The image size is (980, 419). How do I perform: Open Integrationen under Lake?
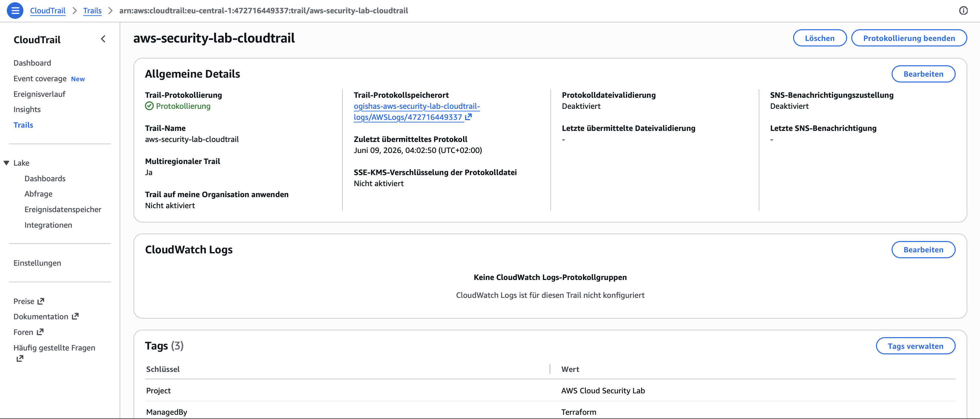click(x=48, y=225)
